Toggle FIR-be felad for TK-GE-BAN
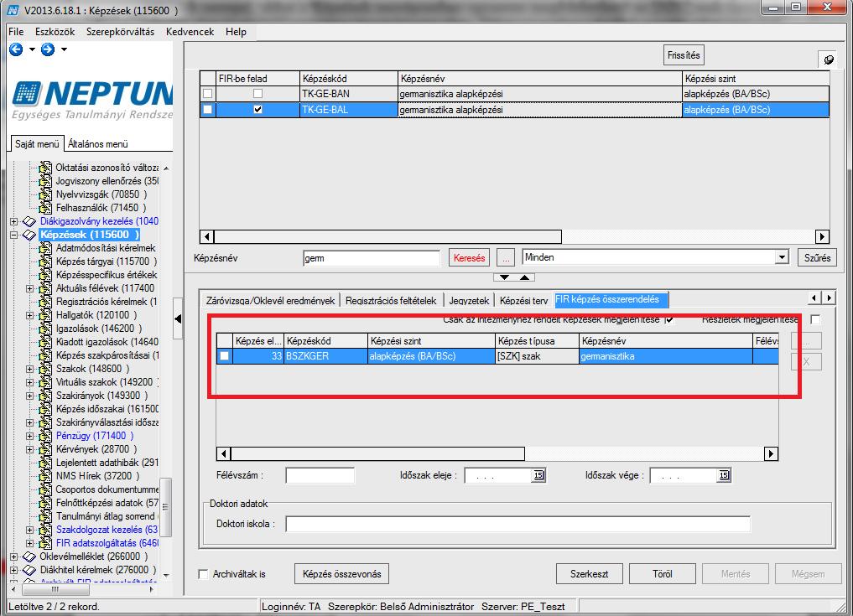The width and height of the screenshot is (853, 616). pos(257,94)
